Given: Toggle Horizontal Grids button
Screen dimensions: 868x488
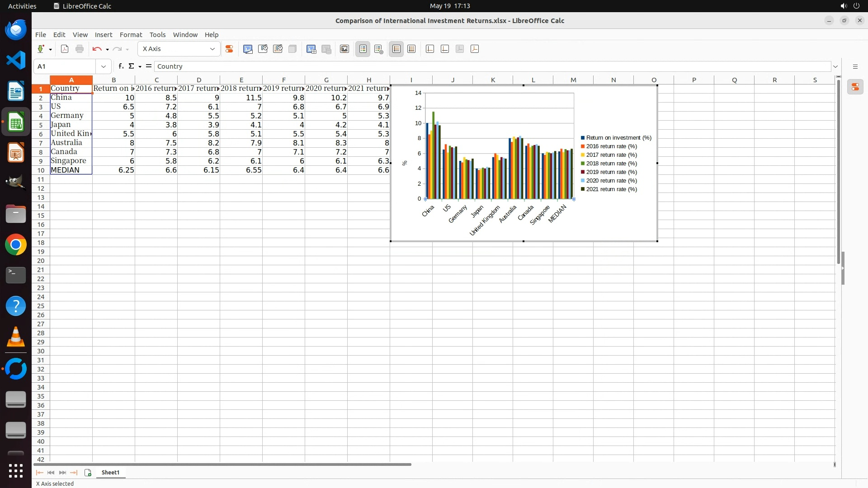Looking at the screenshot, I should click(396, 49).
